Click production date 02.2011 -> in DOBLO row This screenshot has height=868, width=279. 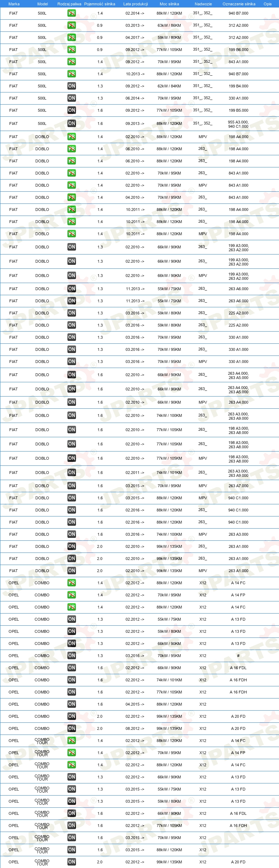[135, 473]
